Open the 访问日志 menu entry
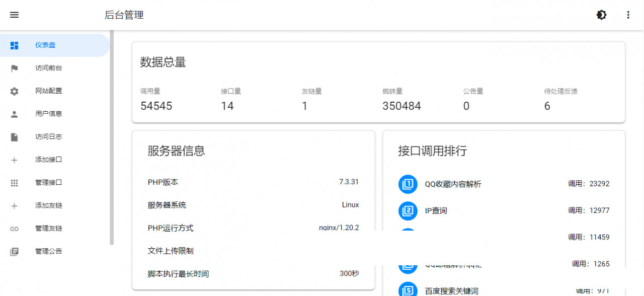644x296 pixels. [54, 137]
